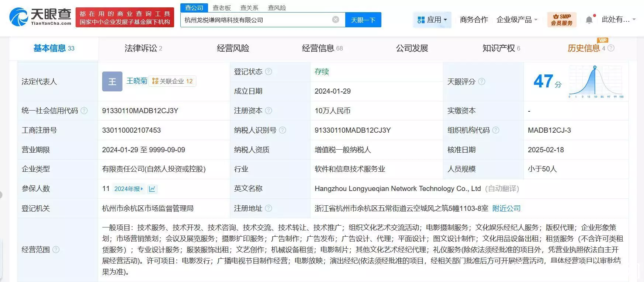The image size is (644, 282).
Task: Click registration authority 杭州市余杭区市场监督管理局
Action: pyautogui.click(x=148, y=208)
